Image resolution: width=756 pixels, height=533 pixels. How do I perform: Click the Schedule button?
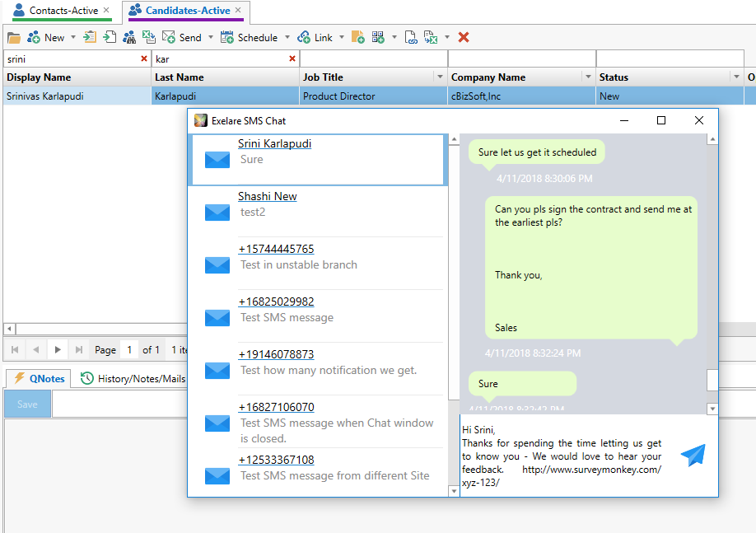click(249, 38)
